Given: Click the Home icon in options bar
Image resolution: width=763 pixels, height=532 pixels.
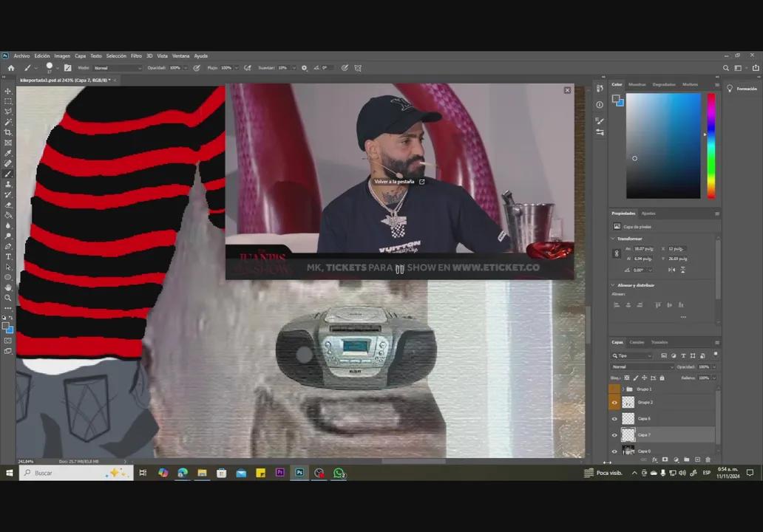Looking at the screenshot, I should click(10, 68).
